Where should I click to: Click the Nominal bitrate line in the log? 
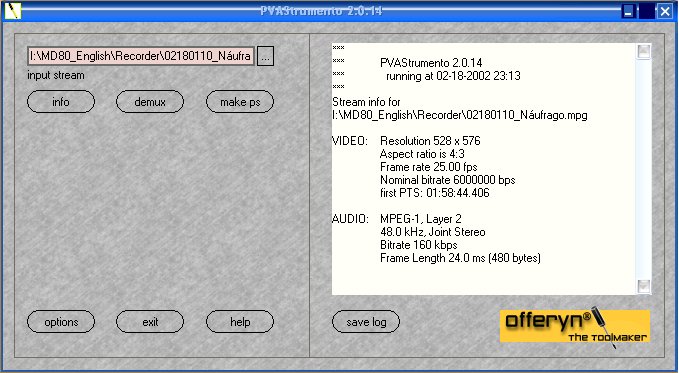[448, 180]
